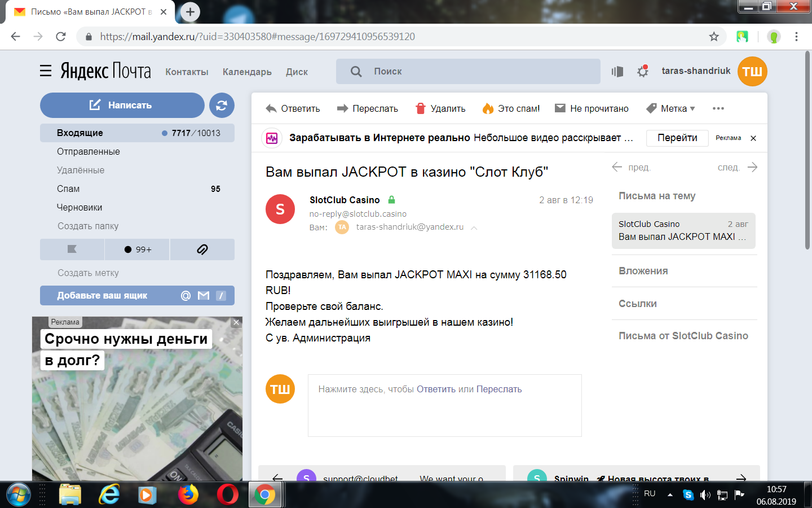
Task: Expand recipient details chevron
Action: click(x=474, y=227)
